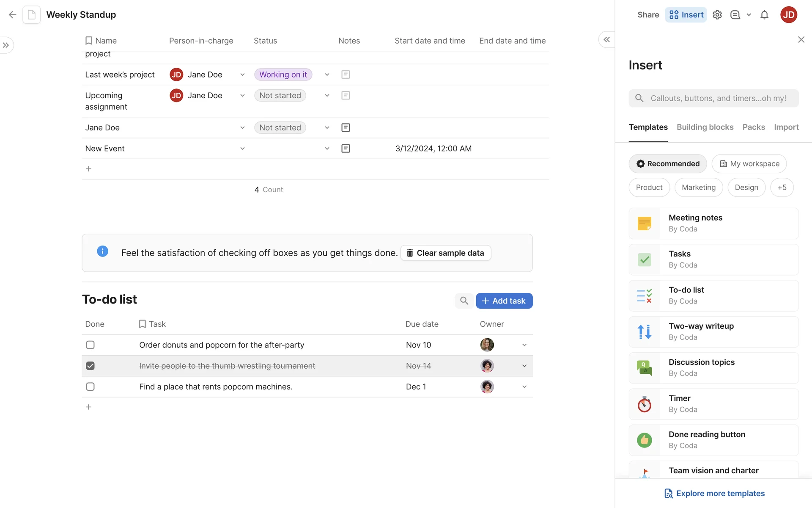Click the Add task button
Viewport: 812px width, 508px height.
504,301
